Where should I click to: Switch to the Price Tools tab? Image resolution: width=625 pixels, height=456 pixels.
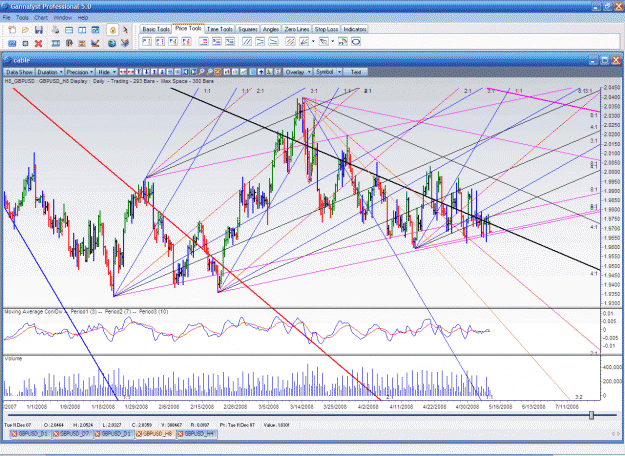pos(188,28)
